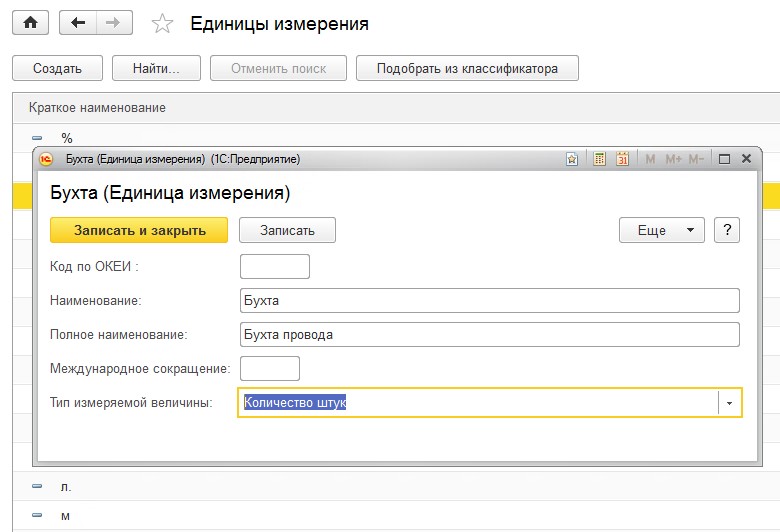Click the M+ memory add button
The height and width of the screenshot is (532, 780).
pos(673,159)
